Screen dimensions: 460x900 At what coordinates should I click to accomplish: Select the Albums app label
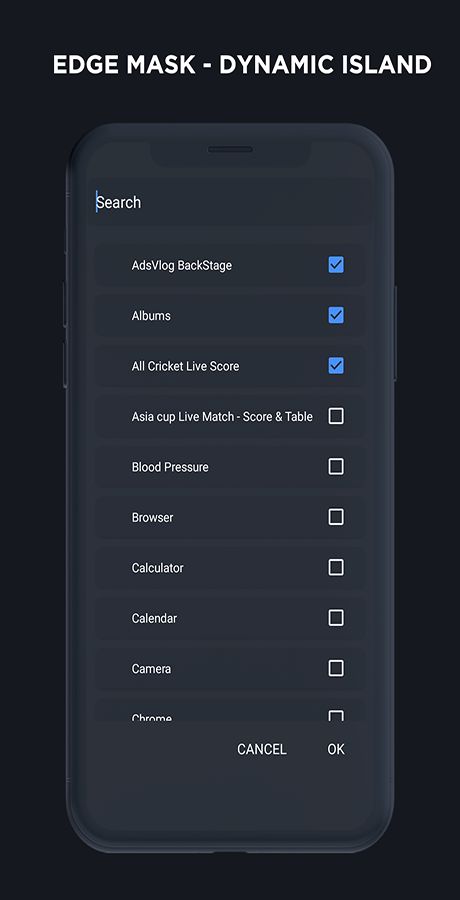click(151, 316)
